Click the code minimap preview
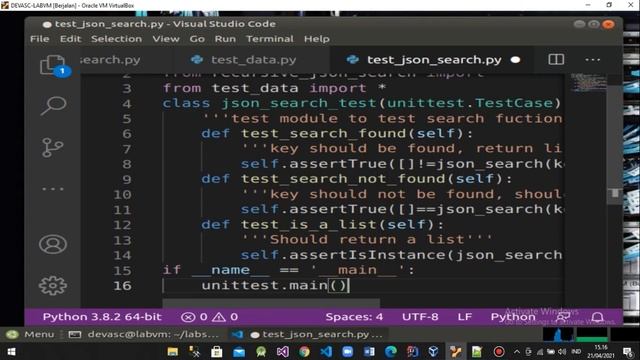 (x=588, y=82)
